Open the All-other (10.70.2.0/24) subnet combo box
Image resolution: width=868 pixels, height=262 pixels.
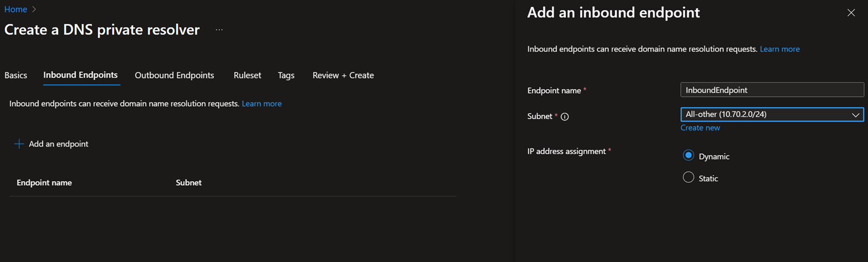[x=764, y=115]
